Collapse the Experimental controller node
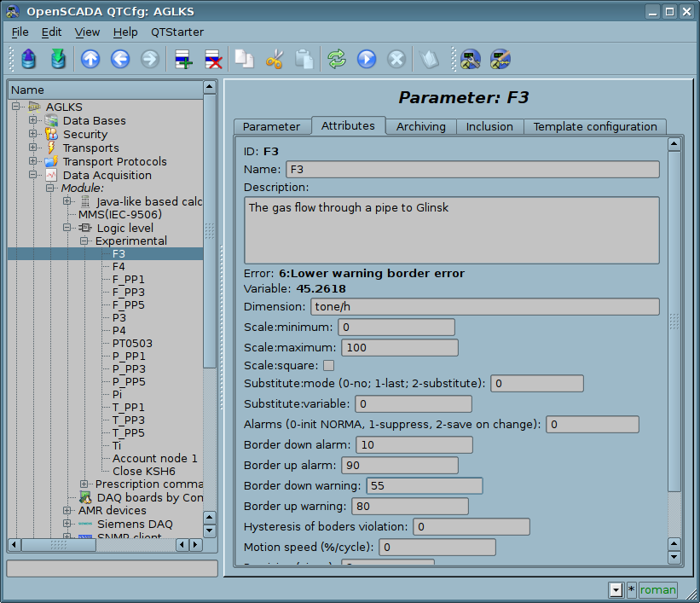The image size is (700, 603). 84,241
